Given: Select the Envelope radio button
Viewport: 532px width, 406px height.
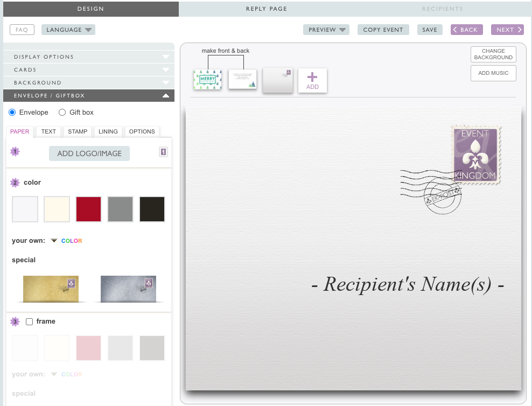Looking at the screenshot, I should (x=12, y=113).
